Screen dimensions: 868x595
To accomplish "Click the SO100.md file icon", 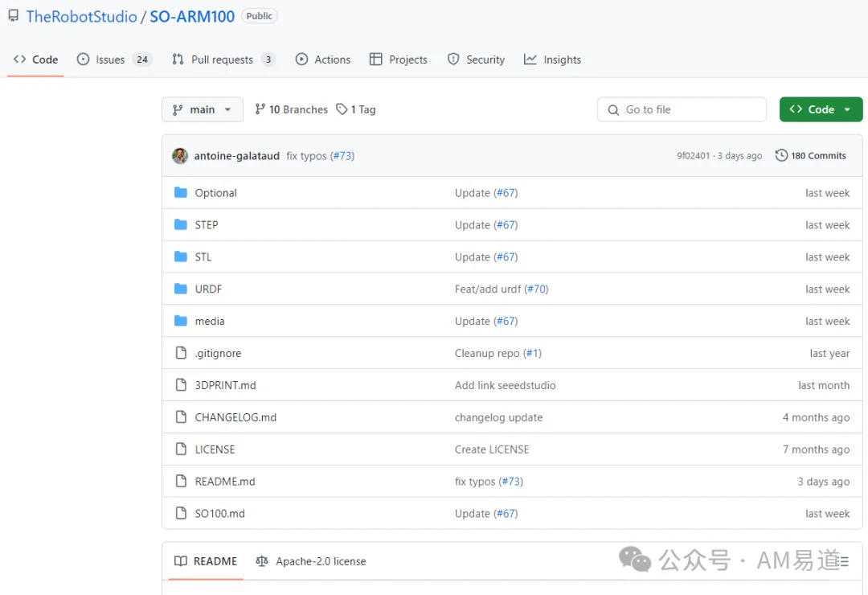I will [181, 514].
